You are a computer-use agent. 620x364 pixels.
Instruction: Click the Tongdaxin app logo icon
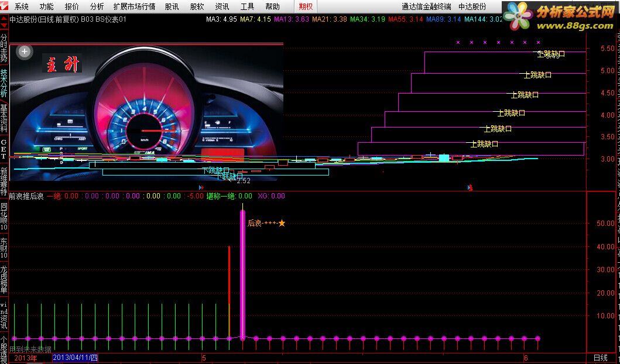pyautogui.click(x=5, y=6)
